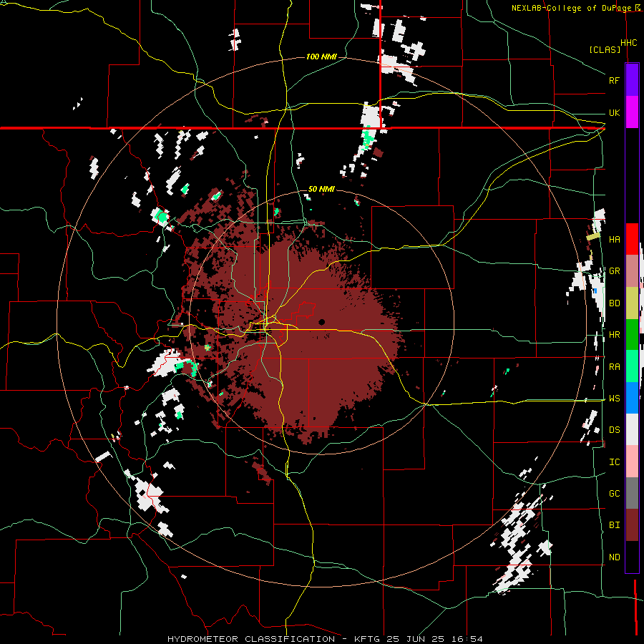Click the BD legend label
The width and height of the screenshot is (644, 644).
pyautogui.click(x=614, y=303)
